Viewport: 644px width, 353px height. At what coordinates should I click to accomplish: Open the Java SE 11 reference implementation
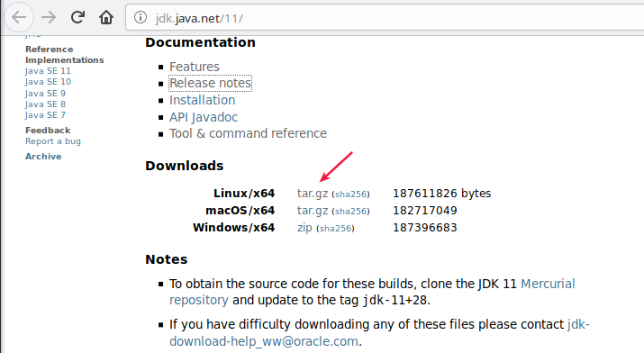[48, 70]
